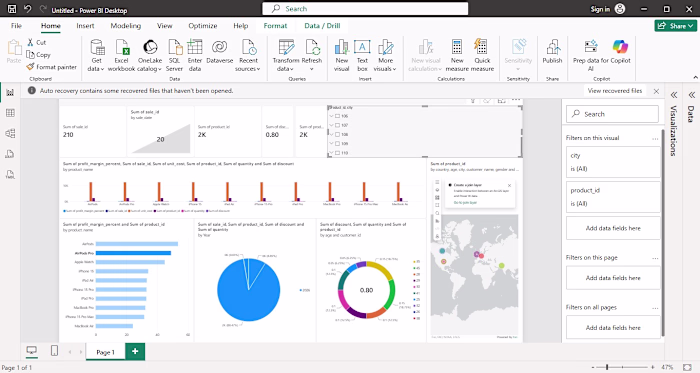Open TMDL view in left sidebar

(10, 174)
